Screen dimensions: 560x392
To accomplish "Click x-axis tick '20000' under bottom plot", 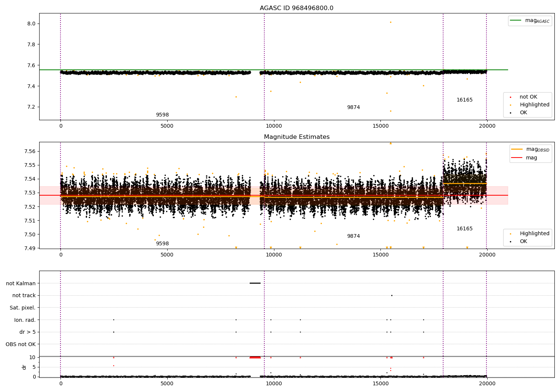I will (x=487, y=384).
